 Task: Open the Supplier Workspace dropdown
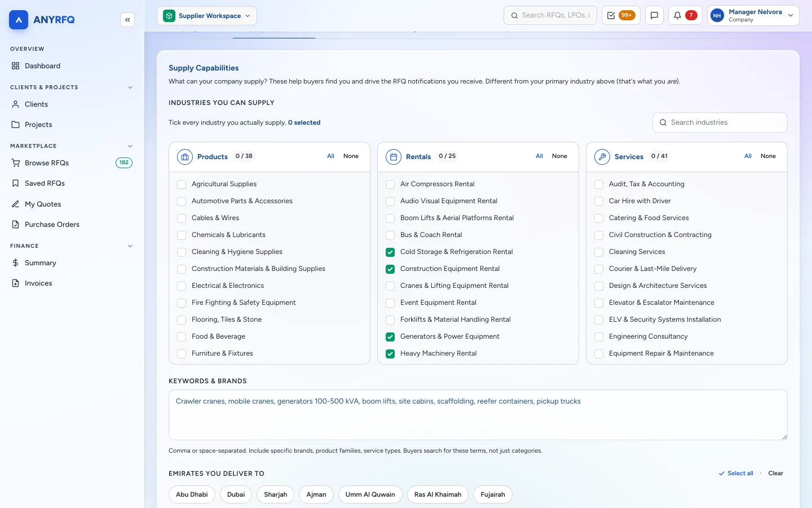[207, 16]
